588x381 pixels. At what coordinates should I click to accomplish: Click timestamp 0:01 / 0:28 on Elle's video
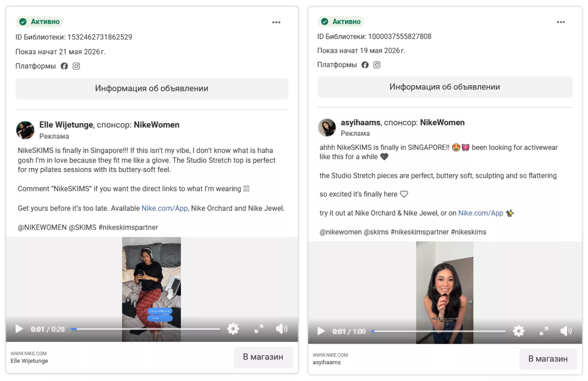48,329
